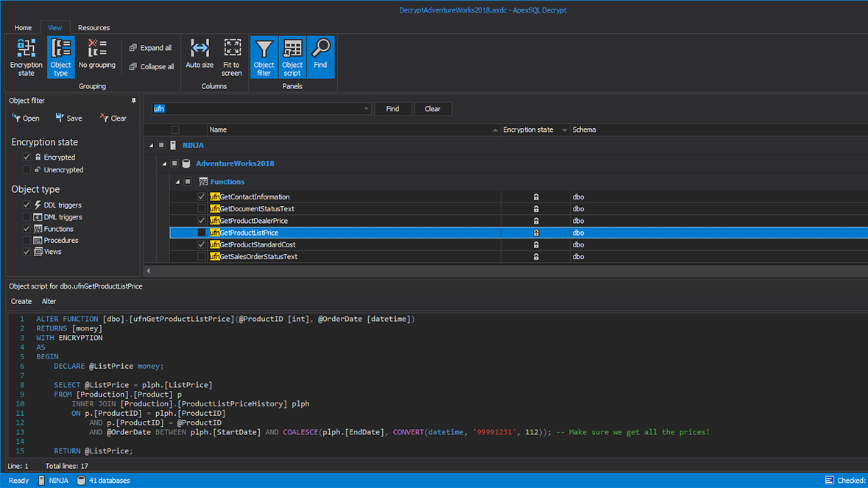
Task: Open the Resources ribbon tab
Action: coord(93,28)
